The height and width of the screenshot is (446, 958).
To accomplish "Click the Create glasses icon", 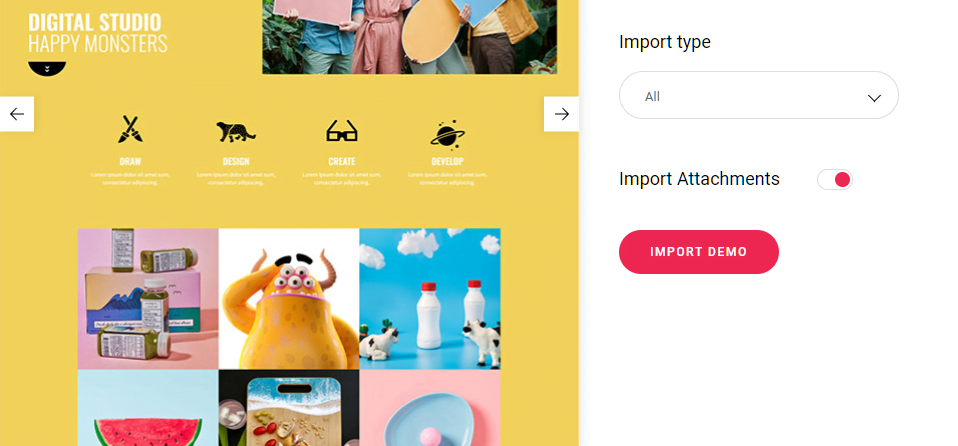I will [342, 131].
